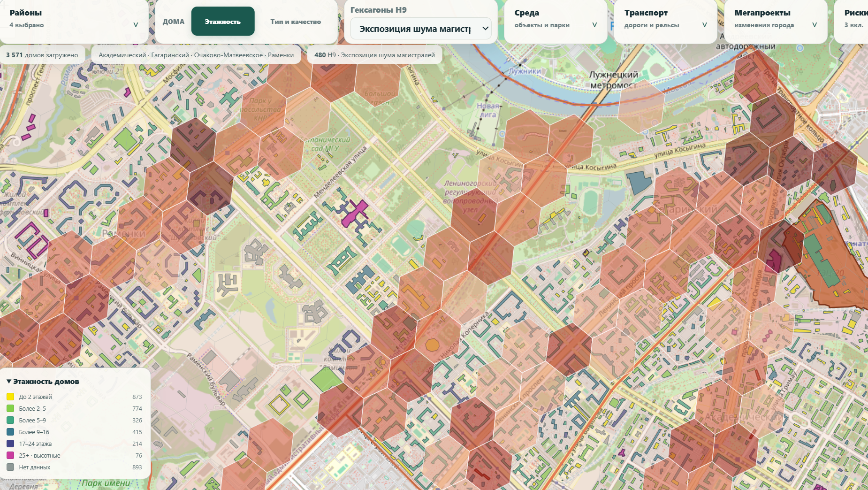Click the ДОМА label
868x490 pixels.
(174, 22)
